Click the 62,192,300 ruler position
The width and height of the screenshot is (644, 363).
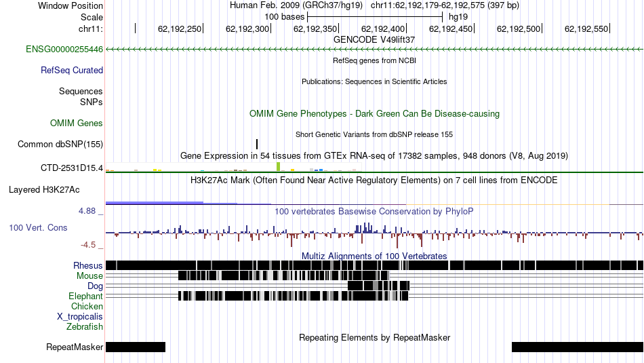(247, 28)
